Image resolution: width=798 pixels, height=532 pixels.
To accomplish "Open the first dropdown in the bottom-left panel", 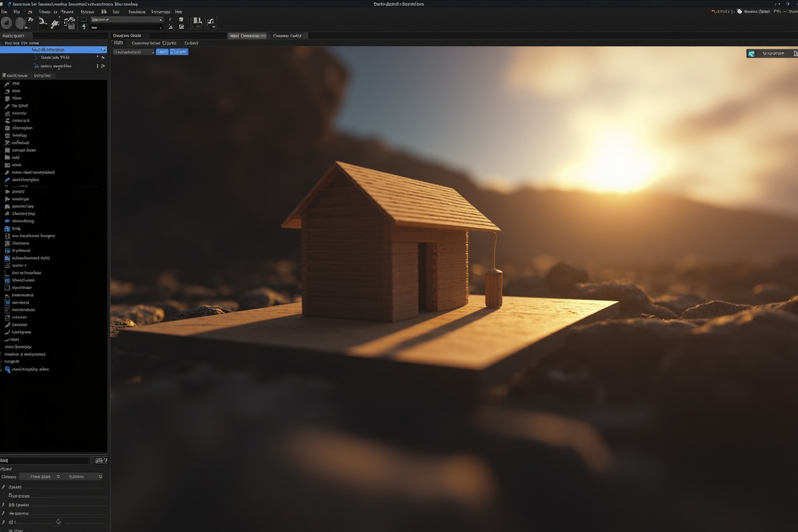I will pos(40,476).
